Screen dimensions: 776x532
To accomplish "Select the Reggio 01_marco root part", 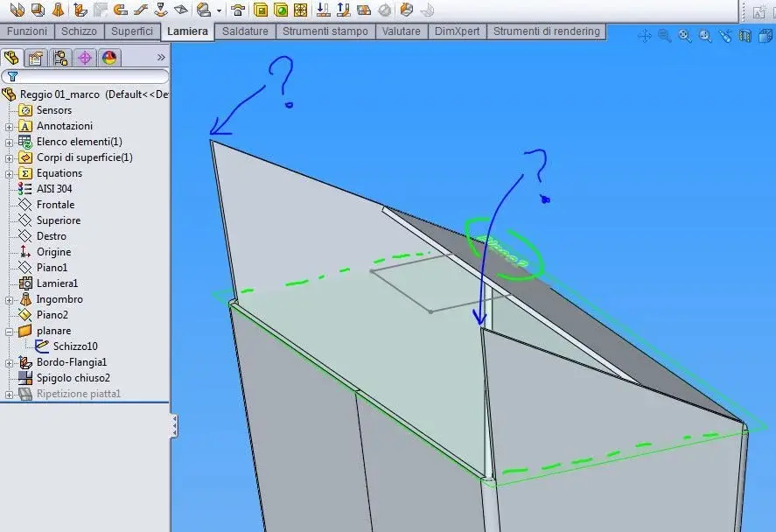I will (86, 94).
